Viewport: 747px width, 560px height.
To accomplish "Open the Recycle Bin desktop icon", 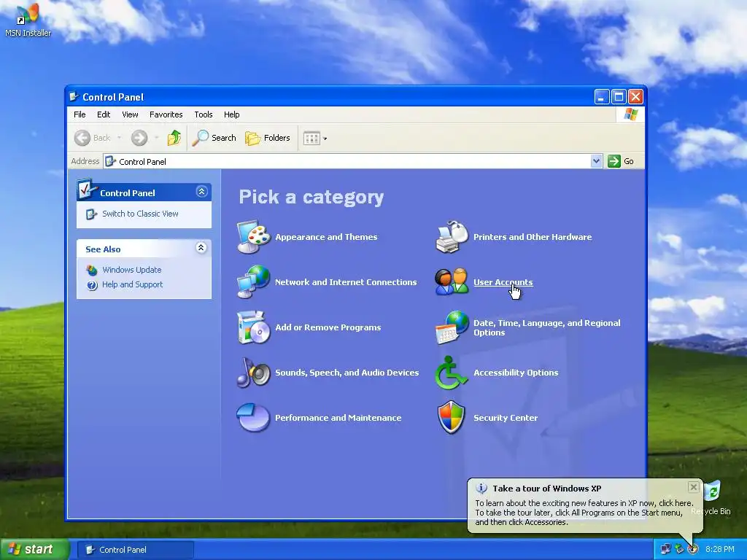I will [711, 498].
